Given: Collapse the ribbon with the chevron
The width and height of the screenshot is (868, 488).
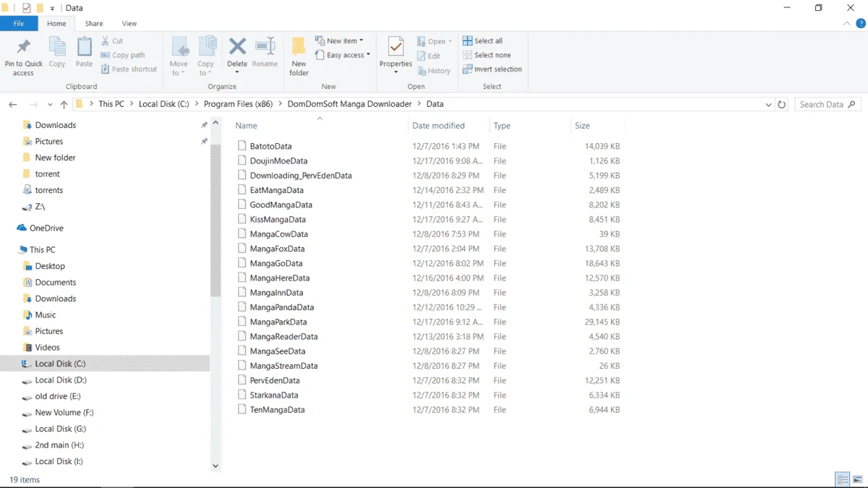Looking at the screenshot, I should coord(847,24).
